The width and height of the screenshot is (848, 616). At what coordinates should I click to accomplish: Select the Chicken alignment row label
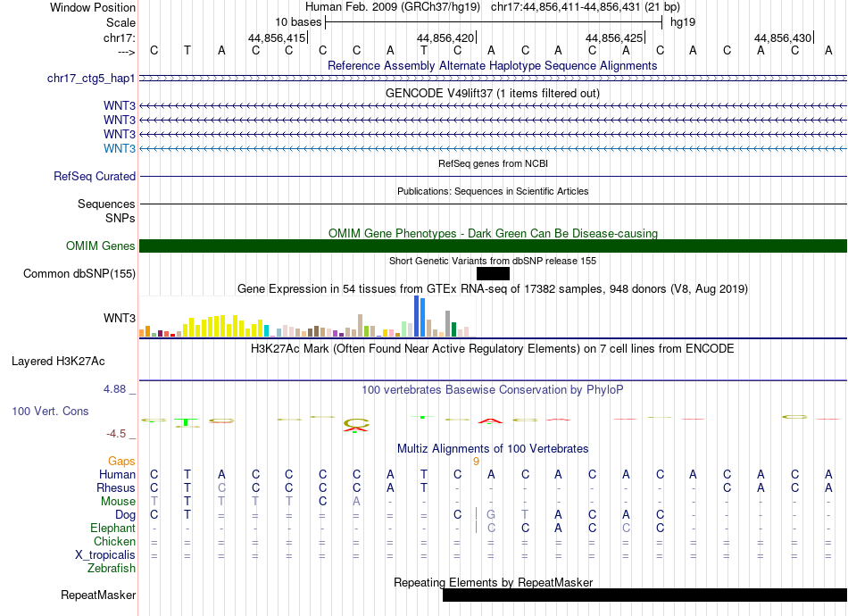114,541
